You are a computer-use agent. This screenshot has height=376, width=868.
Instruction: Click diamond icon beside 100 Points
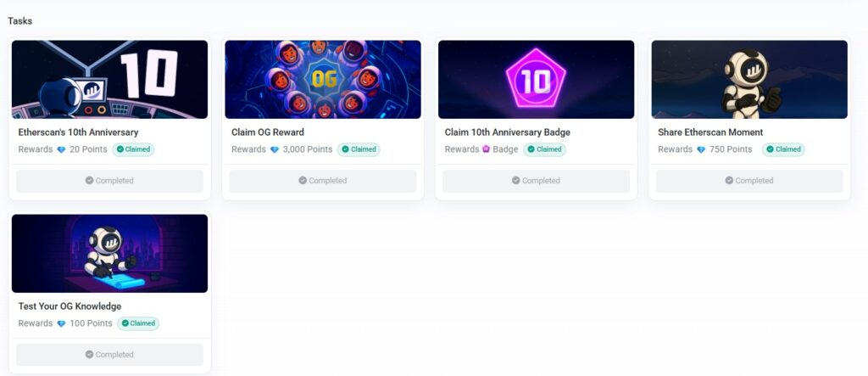coord(61,324)
